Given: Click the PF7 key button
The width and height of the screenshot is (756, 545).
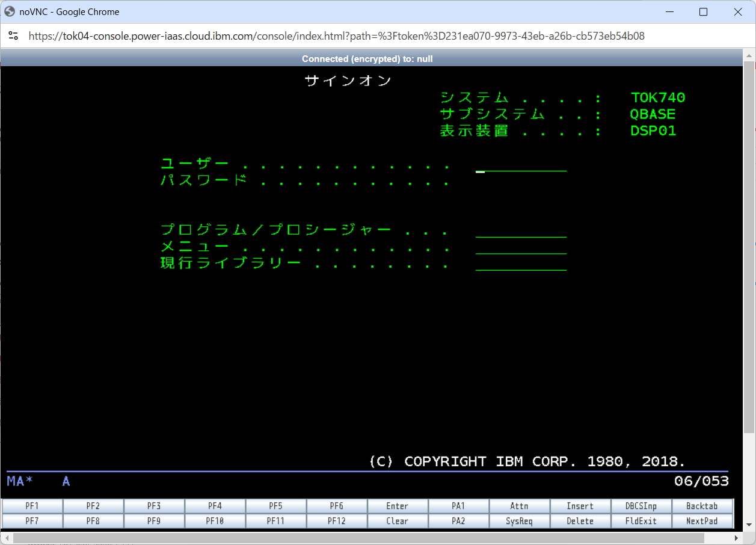Looking at the screenshot, I should [x=32, y=521].
